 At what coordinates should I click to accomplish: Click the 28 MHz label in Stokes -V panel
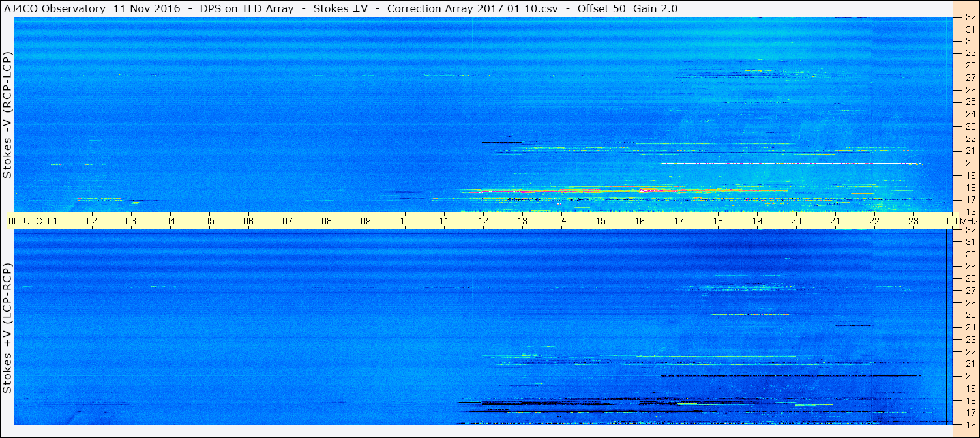[970, 65]
